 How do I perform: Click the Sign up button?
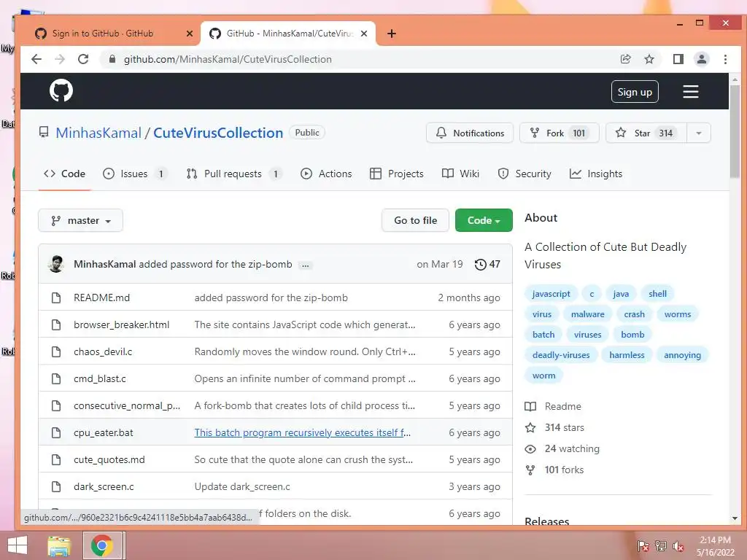pyautogui.click(x=635, y=92)
